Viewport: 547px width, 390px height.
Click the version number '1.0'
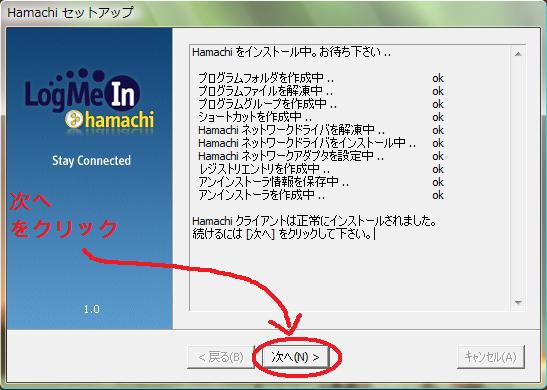click(91, 309)
